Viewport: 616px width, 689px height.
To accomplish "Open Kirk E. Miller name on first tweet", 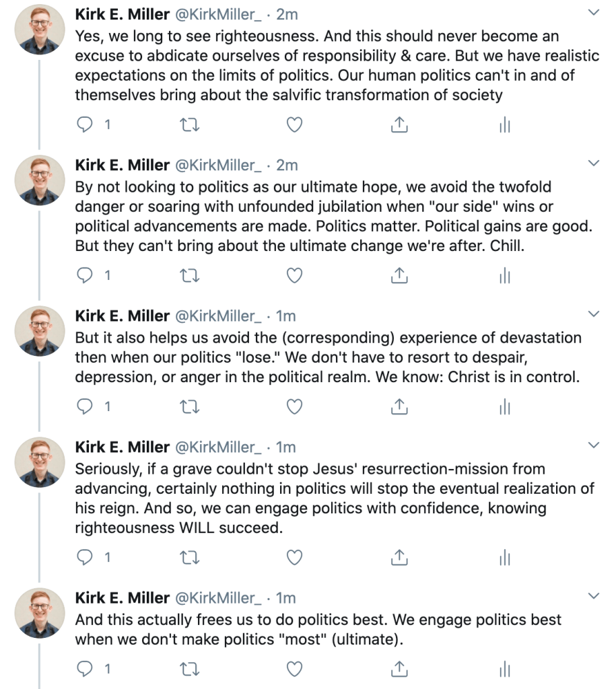I will 122,14.
